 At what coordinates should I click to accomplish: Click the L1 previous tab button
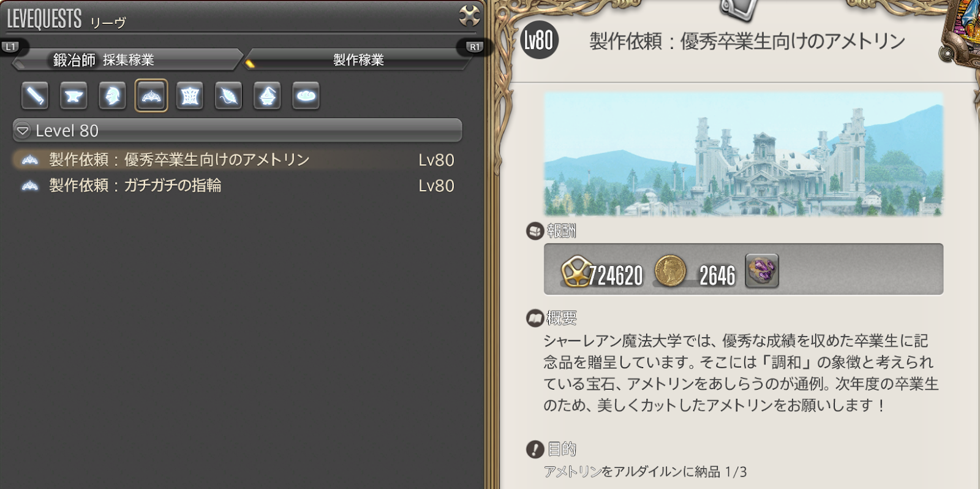[11, 47]
